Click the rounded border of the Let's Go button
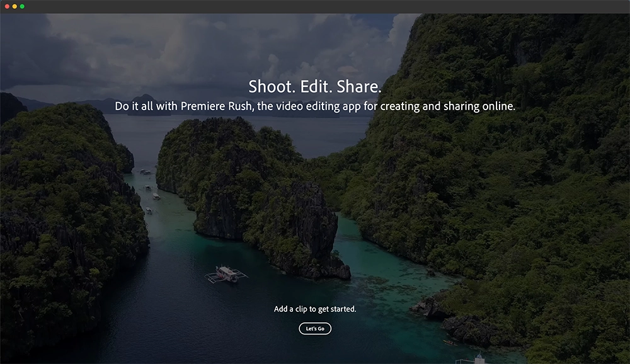The height and width of the screenshot is (364, 630). point(315,322)
